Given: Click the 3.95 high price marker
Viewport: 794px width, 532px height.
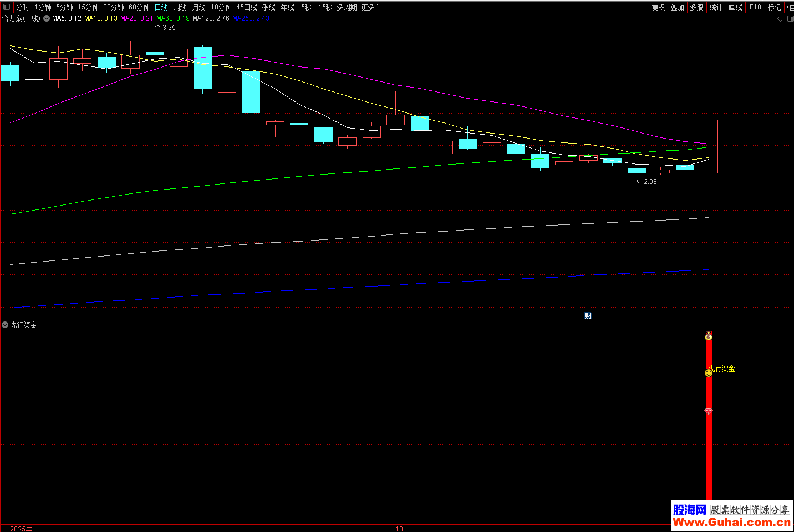Looking at the screenshot, I should click(169, 28).
